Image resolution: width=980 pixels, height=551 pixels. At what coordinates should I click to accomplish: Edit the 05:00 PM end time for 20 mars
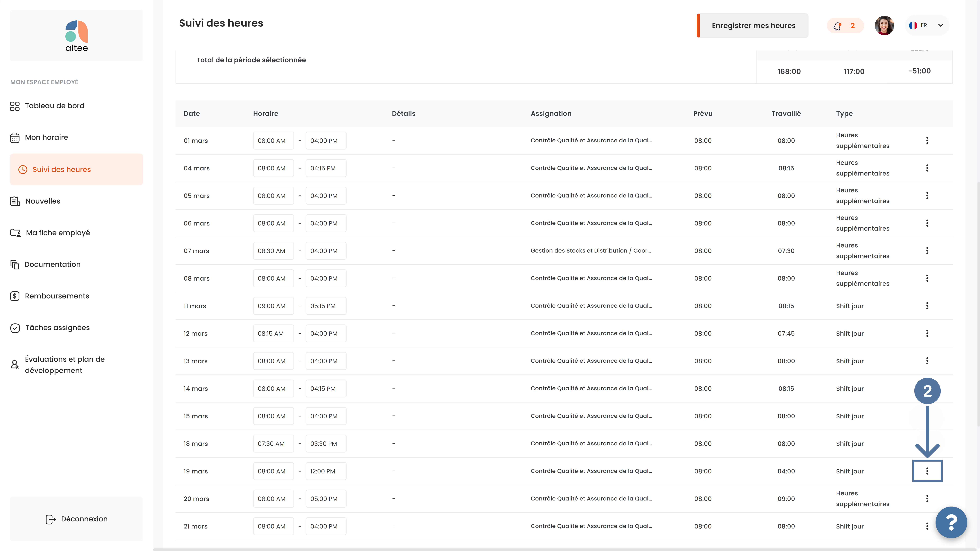point(326,499)
